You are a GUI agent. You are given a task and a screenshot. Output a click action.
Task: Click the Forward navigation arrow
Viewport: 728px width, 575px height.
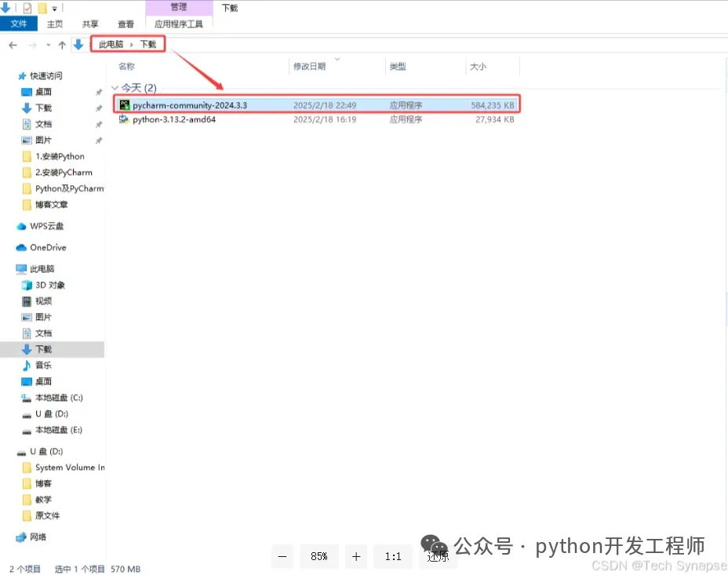tap(32, 45)
